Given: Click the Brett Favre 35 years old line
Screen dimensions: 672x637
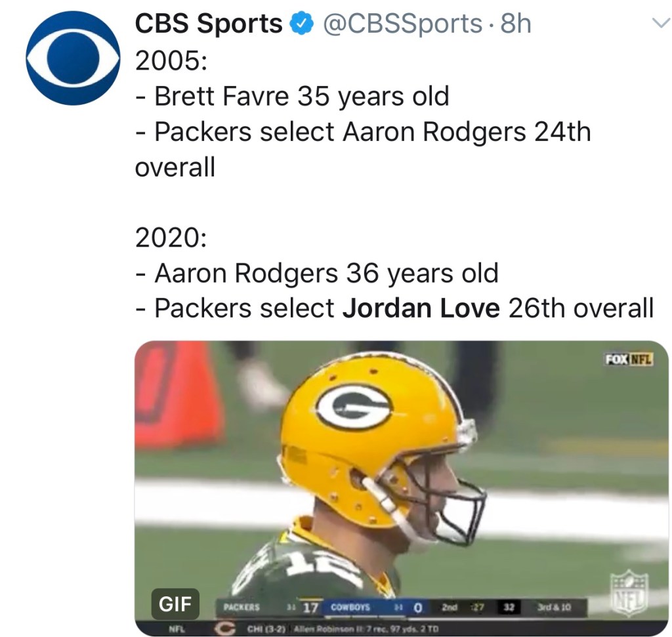Looking at the screenshot, I should [293, 96].
